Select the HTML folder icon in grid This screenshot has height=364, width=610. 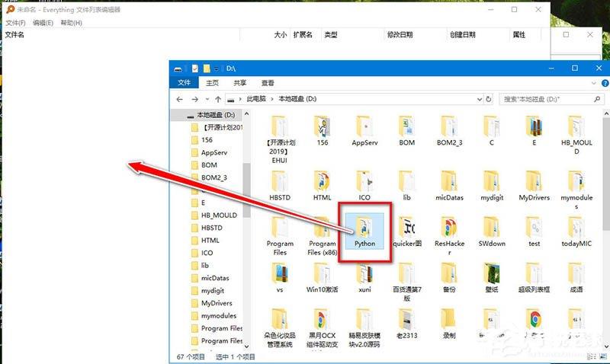click(x=322, y=181)
